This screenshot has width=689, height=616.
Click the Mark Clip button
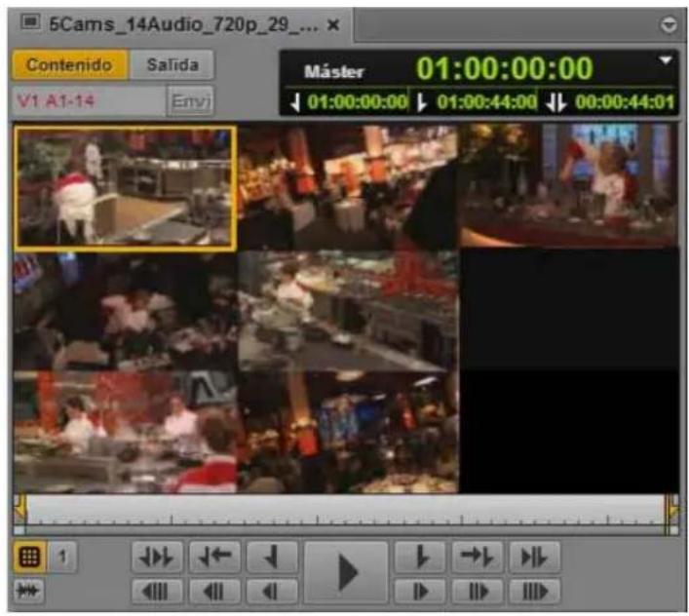157,558
